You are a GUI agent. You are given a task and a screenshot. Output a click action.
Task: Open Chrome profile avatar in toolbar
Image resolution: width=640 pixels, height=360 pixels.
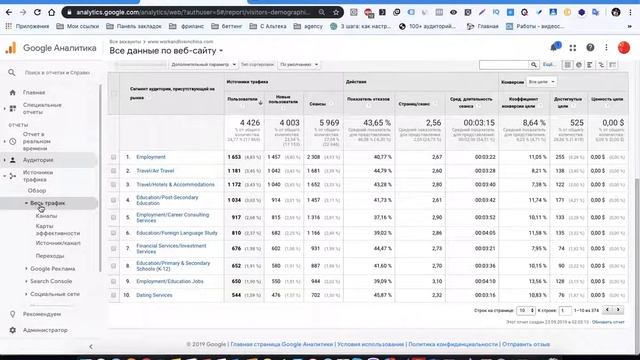pos(616,12)
